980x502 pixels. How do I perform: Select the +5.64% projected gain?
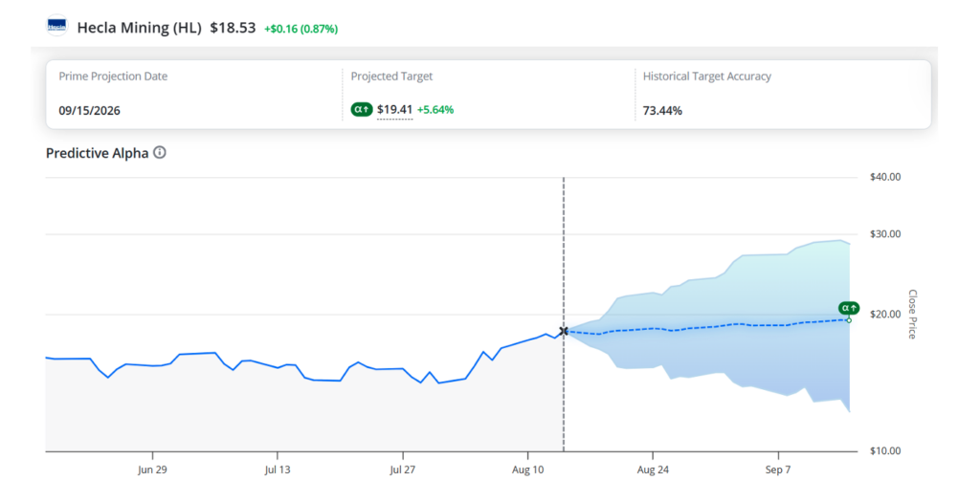click(x=435, y=110)
